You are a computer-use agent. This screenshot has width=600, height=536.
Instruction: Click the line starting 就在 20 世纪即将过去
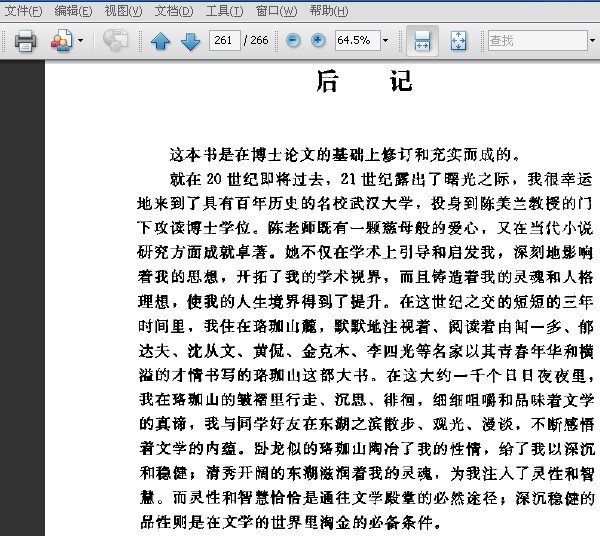[381, 179]
